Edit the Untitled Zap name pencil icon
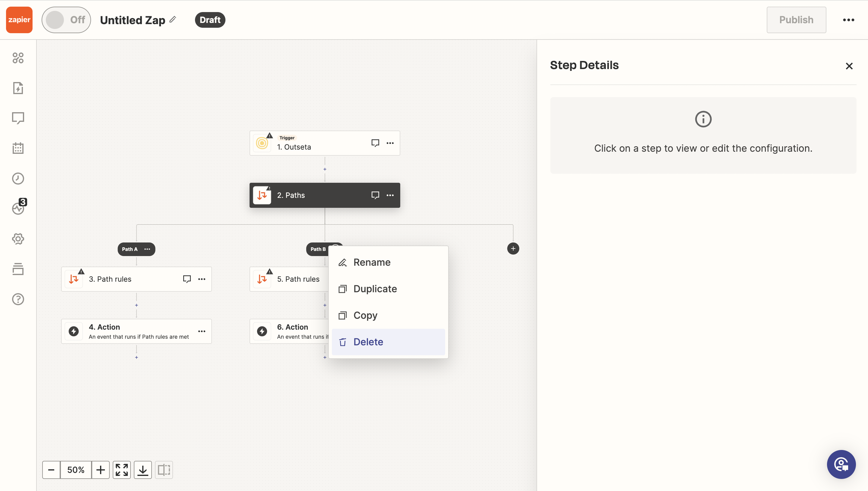 [172, 20]
